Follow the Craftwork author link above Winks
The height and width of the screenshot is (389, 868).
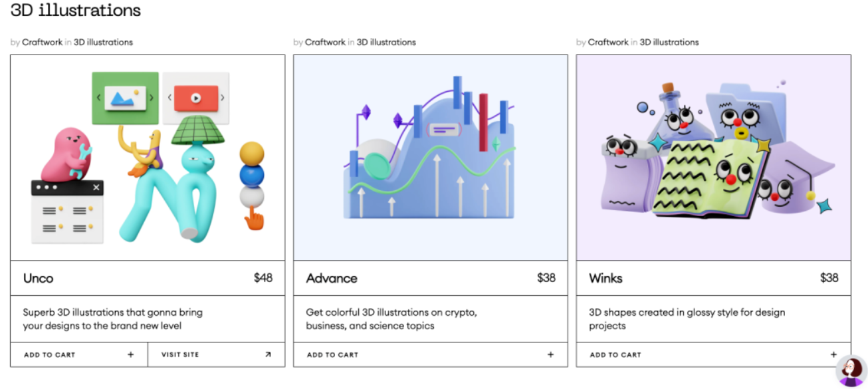608,42
